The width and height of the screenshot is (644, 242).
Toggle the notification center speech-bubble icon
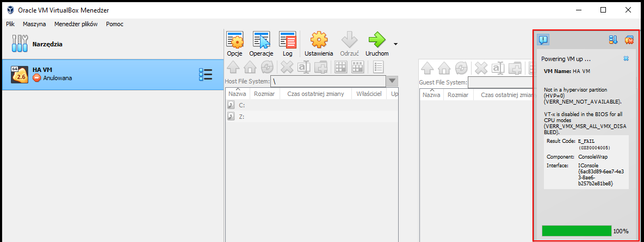pos(543,40)
